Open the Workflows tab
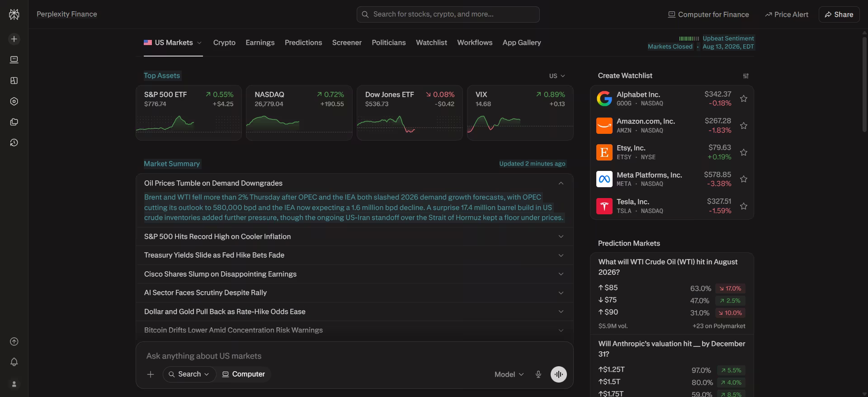This screenshot has width=868, height=397. pos(475,43)
